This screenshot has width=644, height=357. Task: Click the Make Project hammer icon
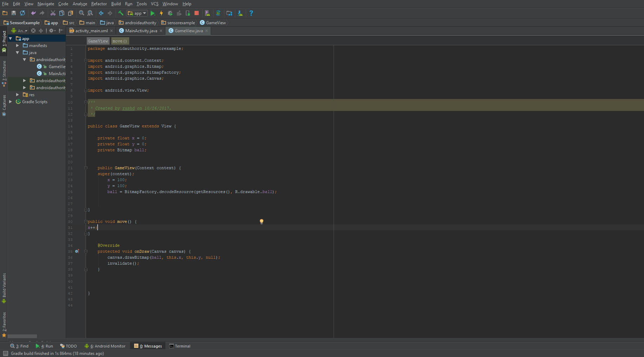(121, 13)
